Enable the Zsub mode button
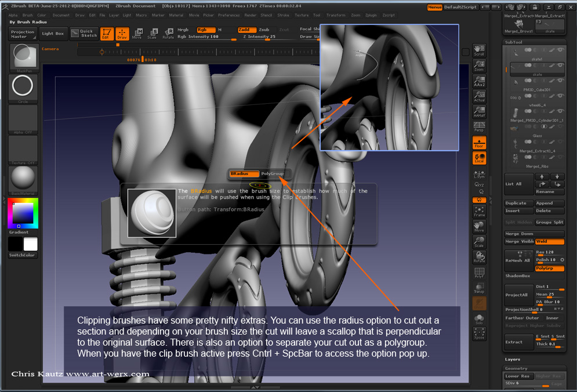This screenshot has height=392, width=577. coord(264,30)
